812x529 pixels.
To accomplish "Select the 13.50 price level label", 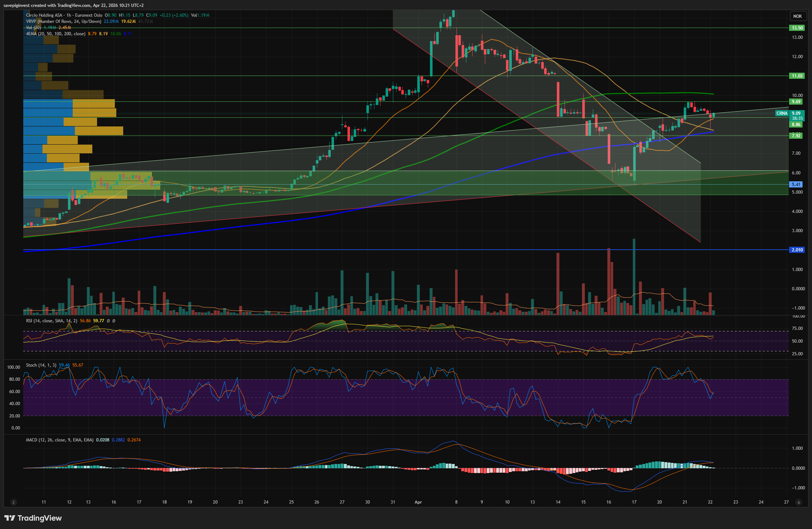I will [x=797, y=28].
